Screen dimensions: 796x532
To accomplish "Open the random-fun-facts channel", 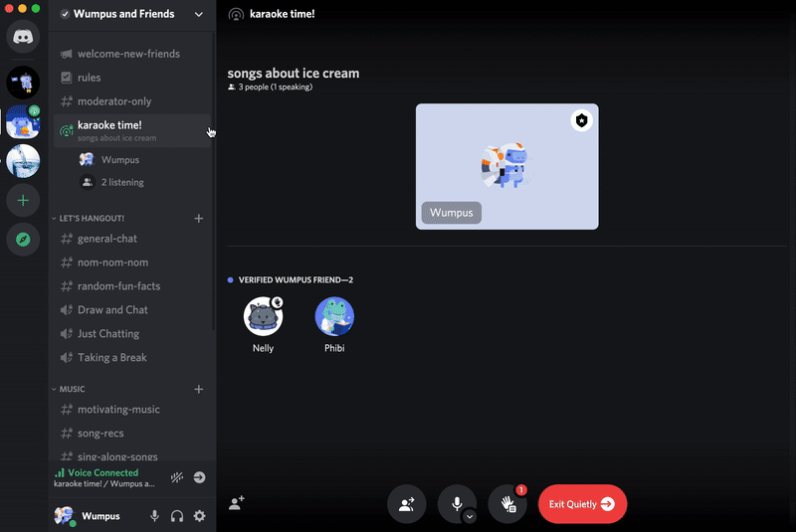I will tap(132, 286).
